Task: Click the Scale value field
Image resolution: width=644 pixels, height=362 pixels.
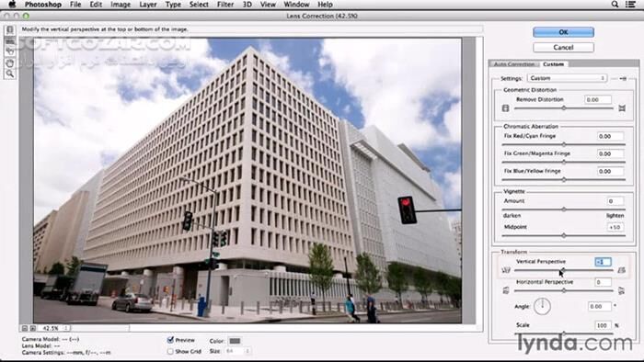Action: coord(603,325)
